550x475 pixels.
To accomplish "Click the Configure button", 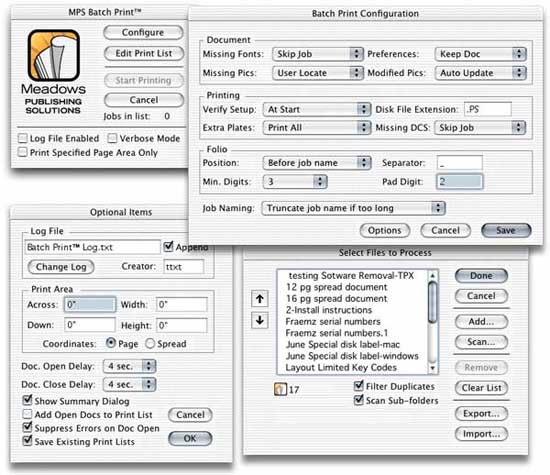I will pos(143,32).
